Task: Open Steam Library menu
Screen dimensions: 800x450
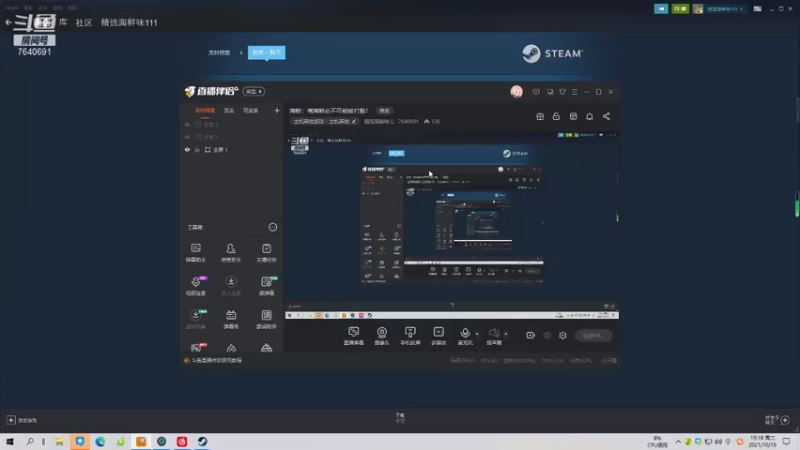Action: [x=63, y=22]
